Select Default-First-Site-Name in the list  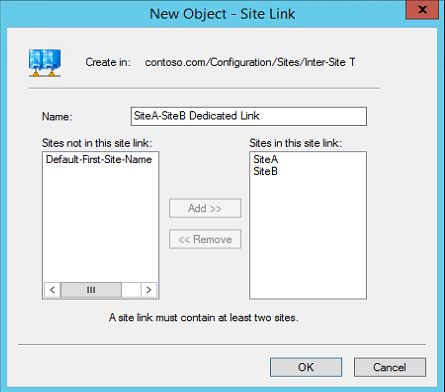(99, 159)
